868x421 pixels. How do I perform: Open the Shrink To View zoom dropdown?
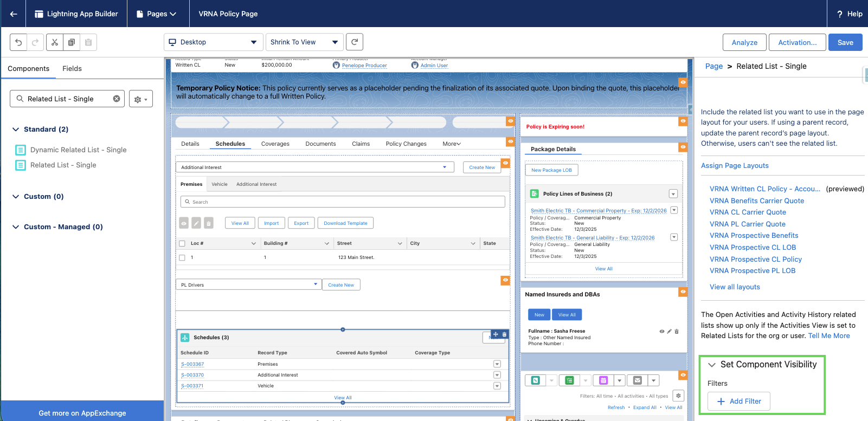(x=304, y=42)
